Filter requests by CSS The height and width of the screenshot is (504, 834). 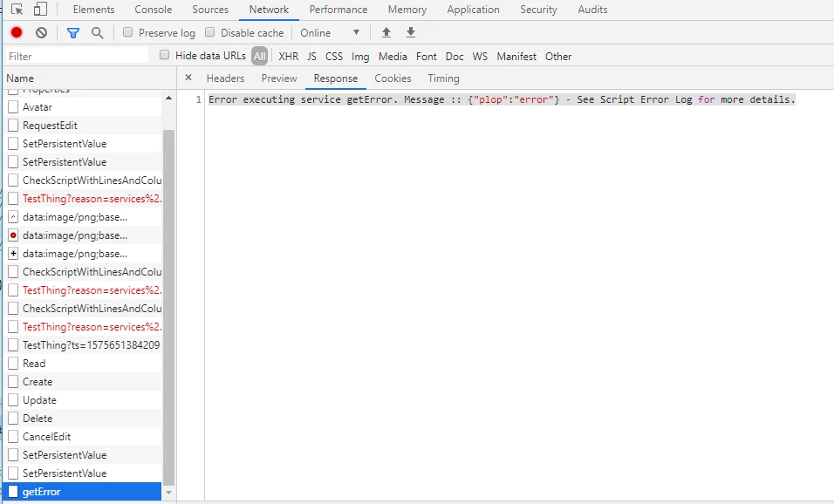pyautogui.click(x=334, y=57)
